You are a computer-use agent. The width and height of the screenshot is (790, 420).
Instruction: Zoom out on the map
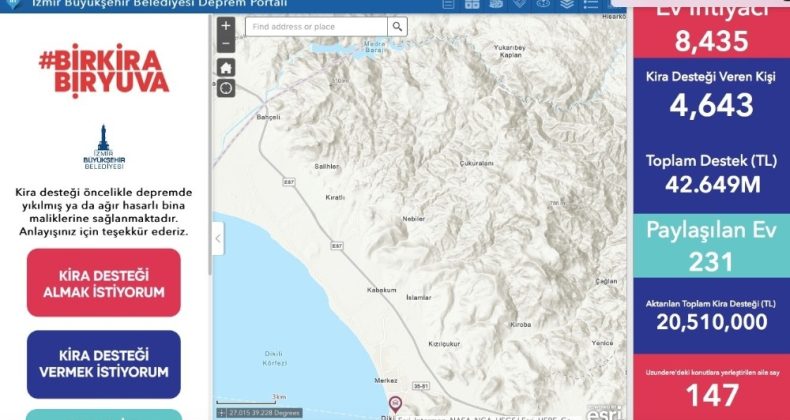226,43
